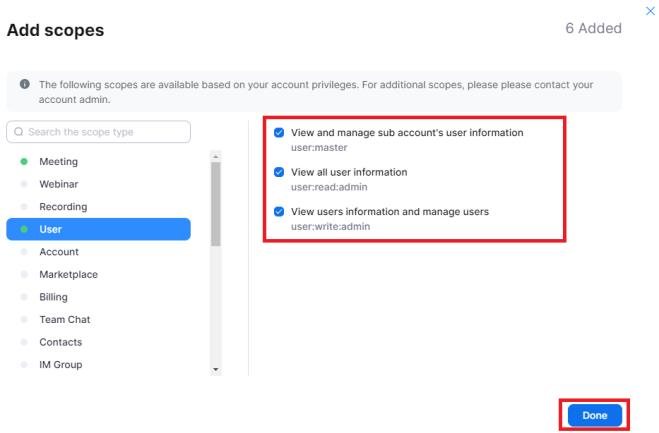Click the scope list scroll down arrow
Screen dimensions: 659x433
pyautogui.click(x=216, y=370)
